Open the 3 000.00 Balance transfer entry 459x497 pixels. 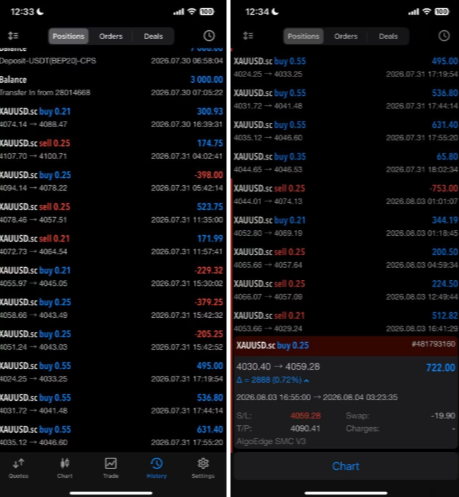112,86
